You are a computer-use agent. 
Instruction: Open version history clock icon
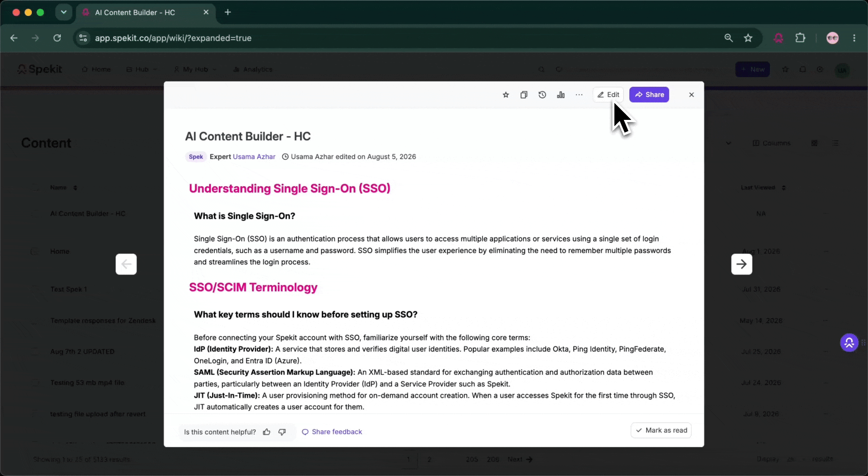coord(542,95)
